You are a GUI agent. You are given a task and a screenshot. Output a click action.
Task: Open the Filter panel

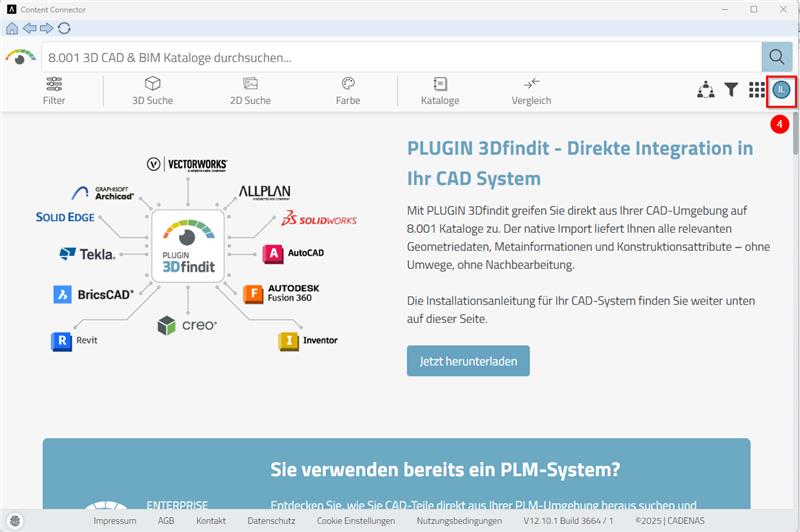(x=54, y=91)
